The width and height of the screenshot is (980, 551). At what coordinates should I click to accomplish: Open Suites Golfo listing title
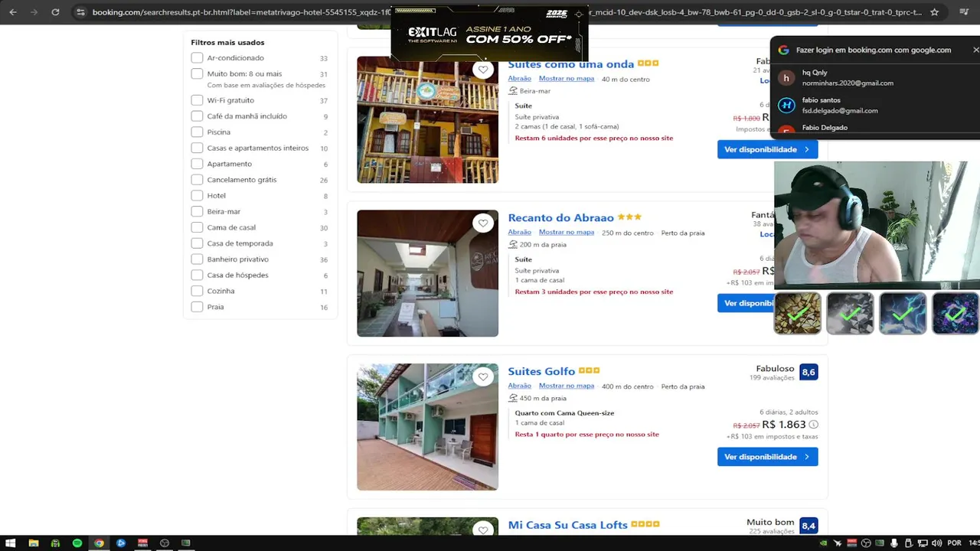(x=541, y=371)
